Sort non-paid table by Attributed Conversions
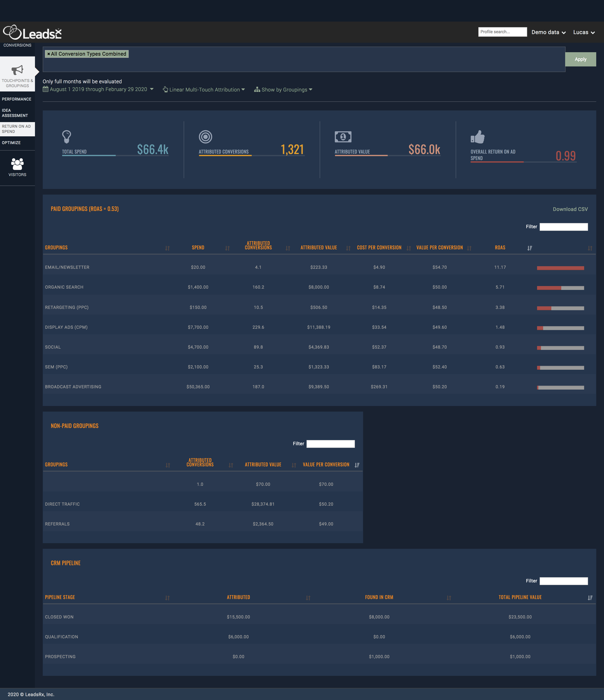 [x=231, y=465]
